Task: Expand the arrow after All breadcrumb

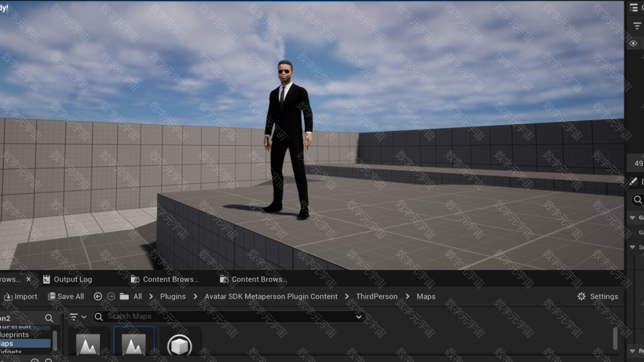Action: point(151,297)
